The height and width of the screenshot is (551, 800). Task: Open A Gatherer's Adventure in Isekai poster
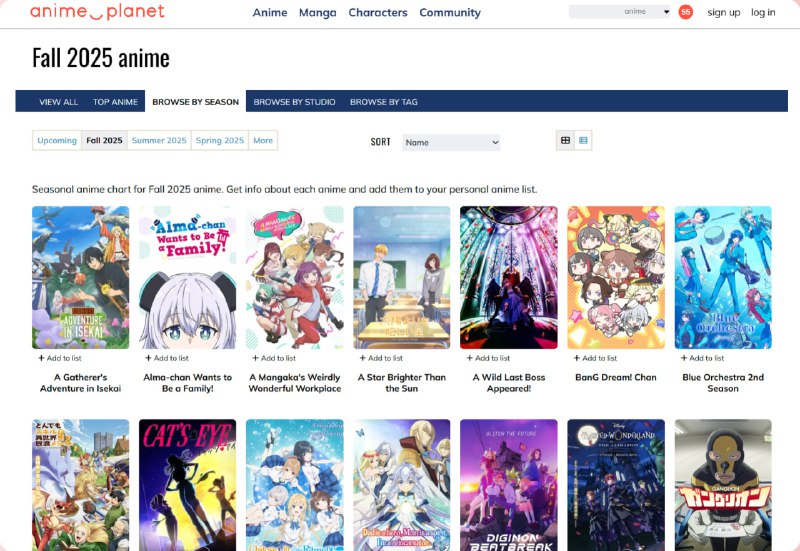click(x=81, y=278)
